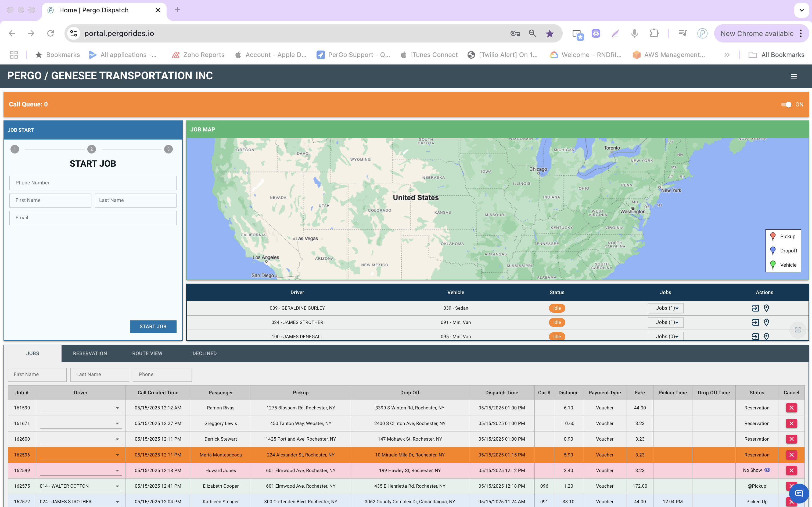Switch to the RESERVATION tab
Viewport: 812px width, 507px height.
pyautogui.click(x=89, y=353)
